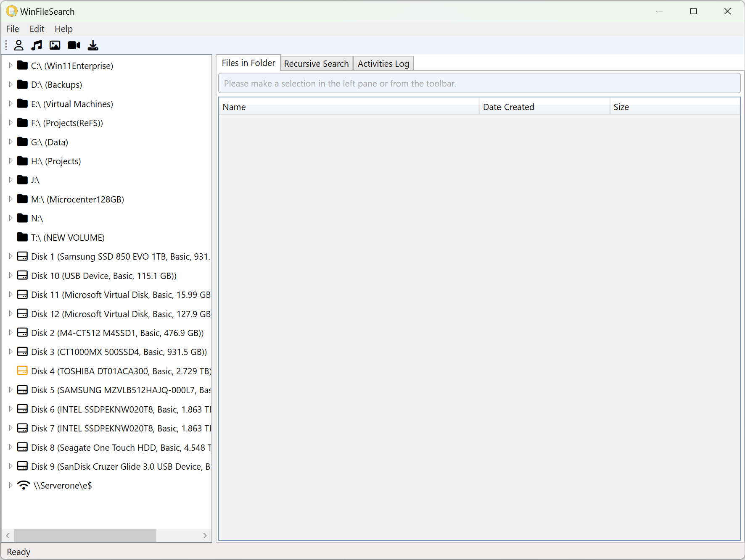Select the Pictures folder toolbar icon

[55, 45]
